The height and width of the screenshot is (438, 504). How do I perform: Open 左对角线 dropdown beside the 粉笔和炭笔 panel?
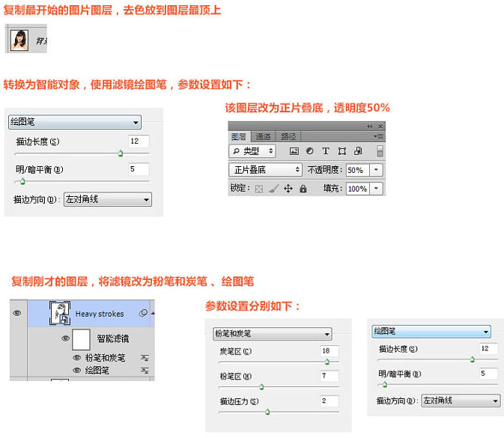click(x=461, y=401)
